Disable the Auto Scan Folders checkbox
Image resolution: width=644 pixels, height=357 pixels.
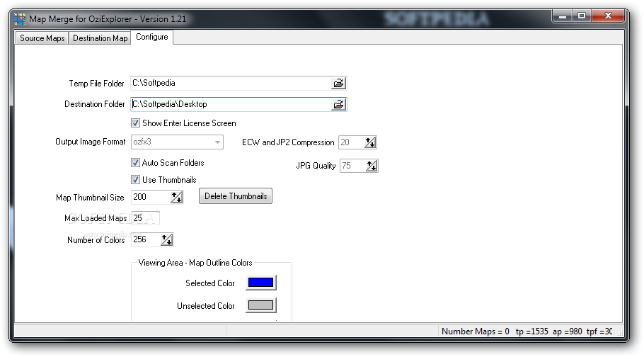point(136,163)
